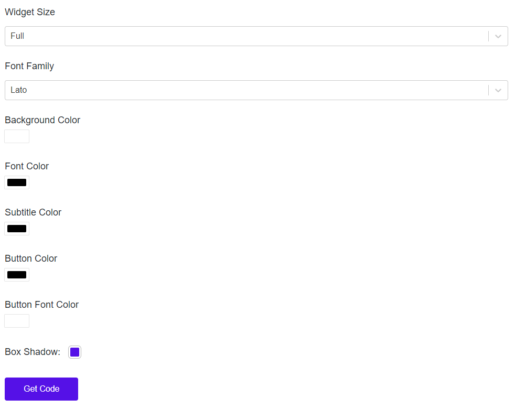Click the Font Family dropdown chevron arrow

click(498, 90)
